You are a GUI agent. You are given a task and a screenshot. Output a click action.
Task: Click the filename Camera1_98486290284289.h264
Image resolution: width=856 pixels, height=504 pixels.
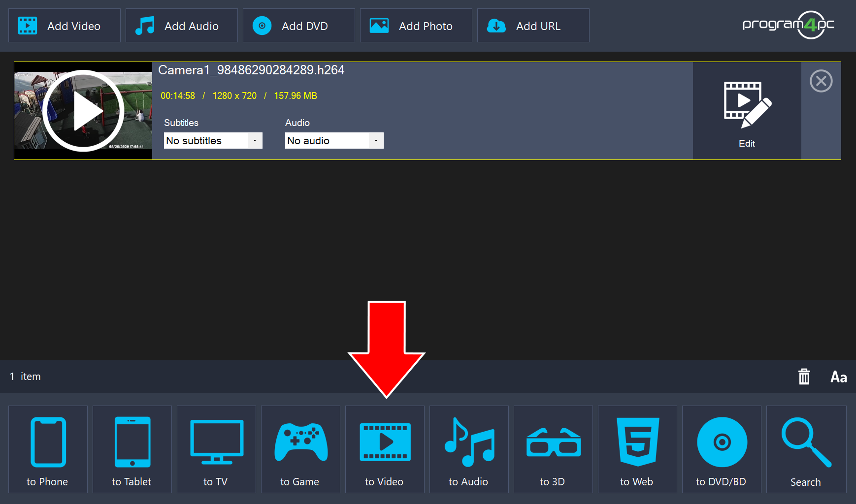pos(251,70)
